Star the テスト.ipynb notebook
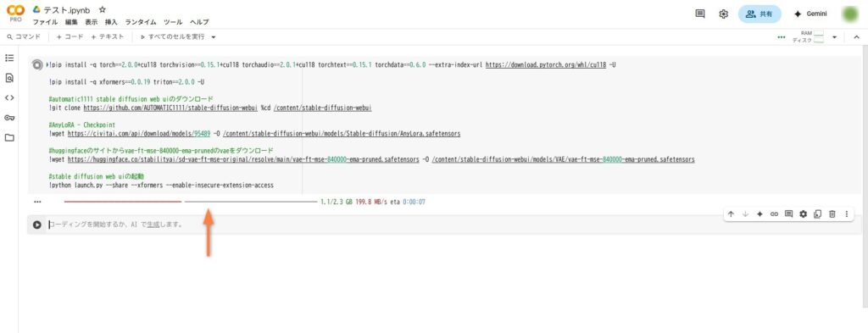 tap(103, 10)
